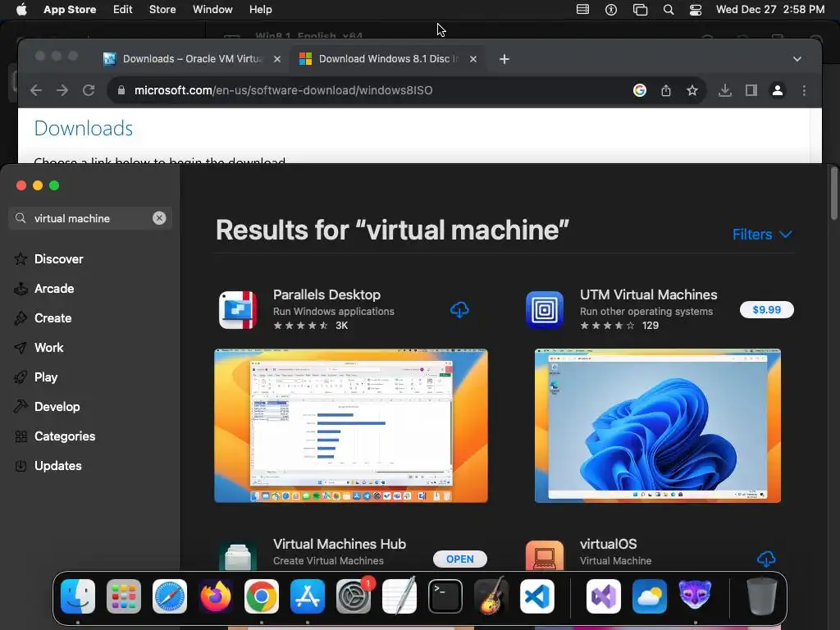Launch Terminal from the Dock
Image resolution: width=840 pixels, height=630 pixels.
(445, 596)
